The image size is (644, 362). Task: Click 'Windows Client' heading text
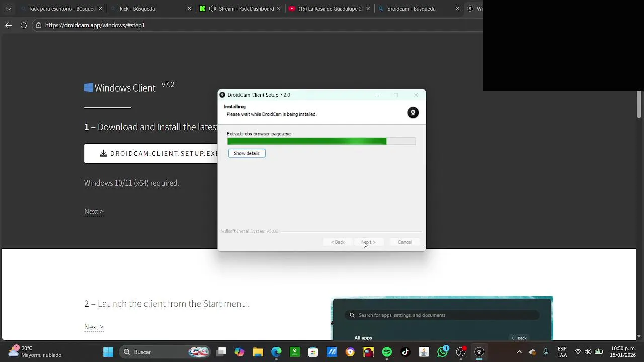click(x=125, y=88)
